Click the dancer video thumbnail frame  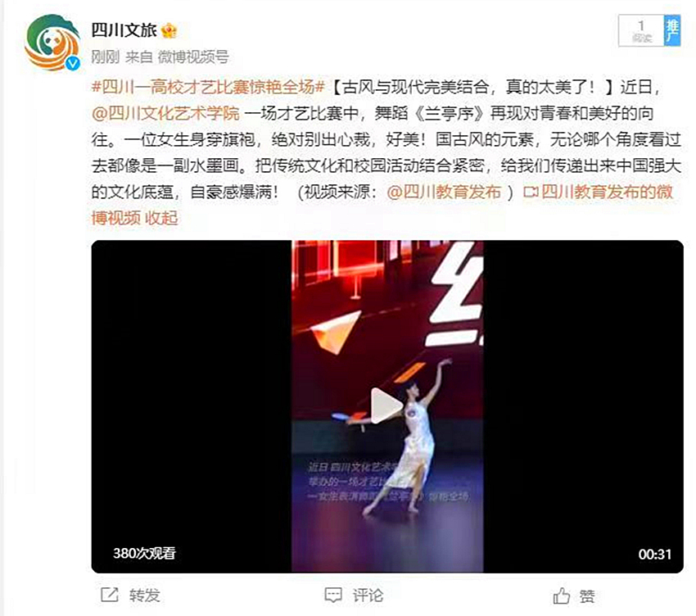(x=387, y=406)
